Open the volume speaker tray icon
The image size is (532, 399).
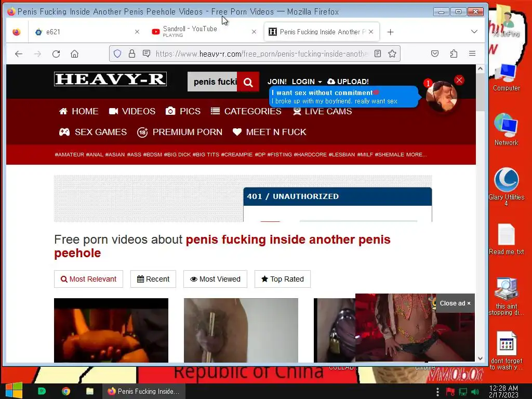click(x=475, y=392)
